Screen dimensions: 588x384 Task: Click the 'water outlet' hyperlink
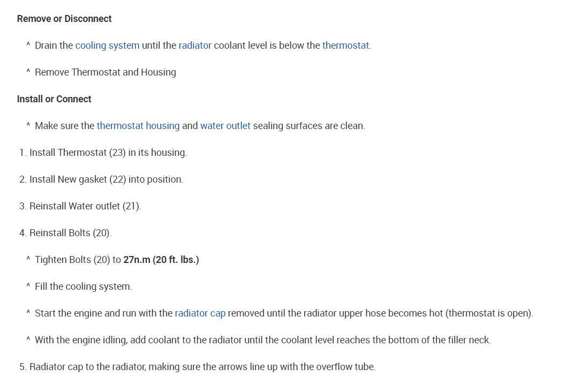click(x=225, y=126)
